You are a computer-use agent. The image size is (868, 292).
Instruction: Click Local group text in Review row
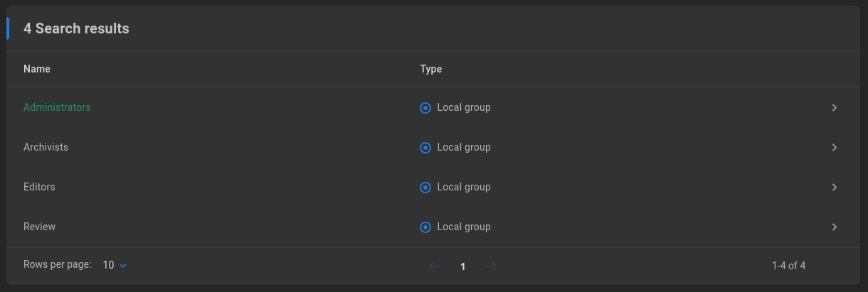point(464,227)
